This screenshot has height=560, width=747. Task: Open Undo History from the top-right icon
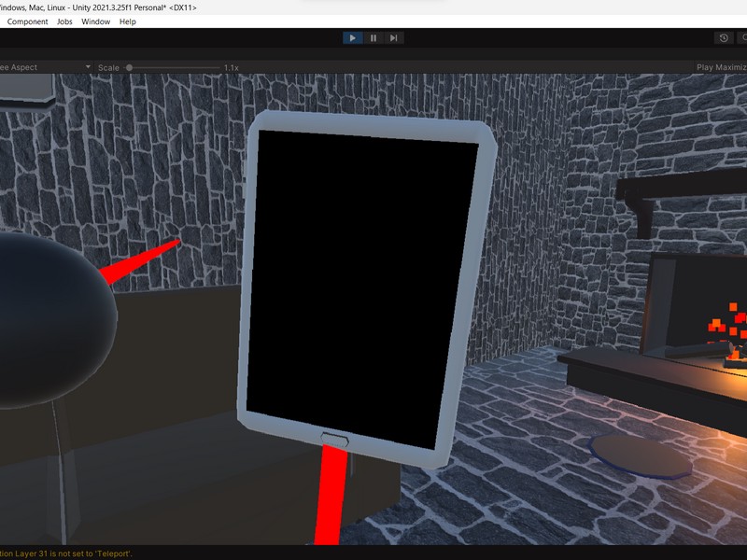(x=724, y=38)
